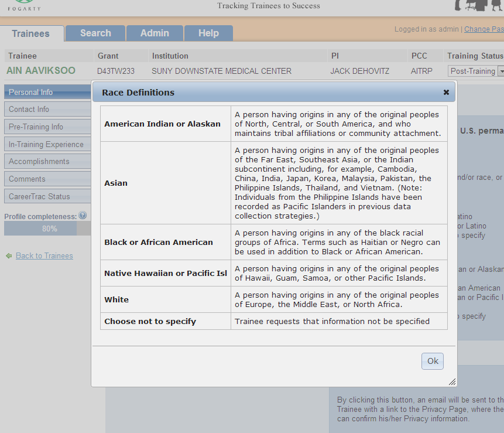The height and width of the screenshot is (433, 504).
Task: Click the Change Password link
Action: tap(484, 29)
